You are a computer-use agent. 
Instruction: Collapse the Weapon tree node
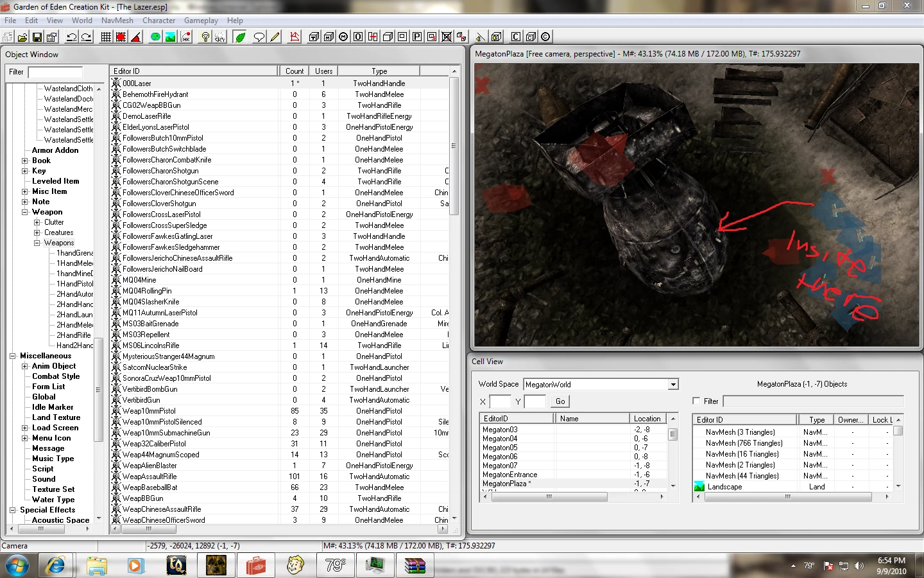[x=25, y=212]
